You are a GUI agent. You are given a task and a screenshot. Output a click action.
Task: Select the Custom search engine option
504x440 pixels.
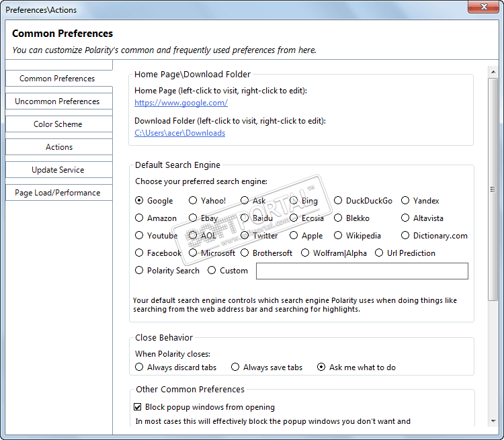tap(212, 271)
